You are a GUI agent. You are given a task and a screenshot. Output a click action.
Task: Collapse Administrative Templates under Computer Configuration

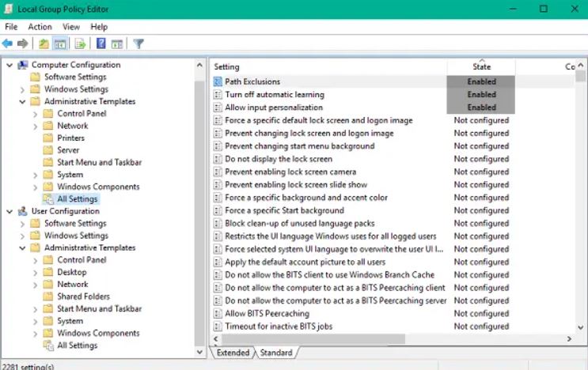pyautogui.click(x=22, y=101)
